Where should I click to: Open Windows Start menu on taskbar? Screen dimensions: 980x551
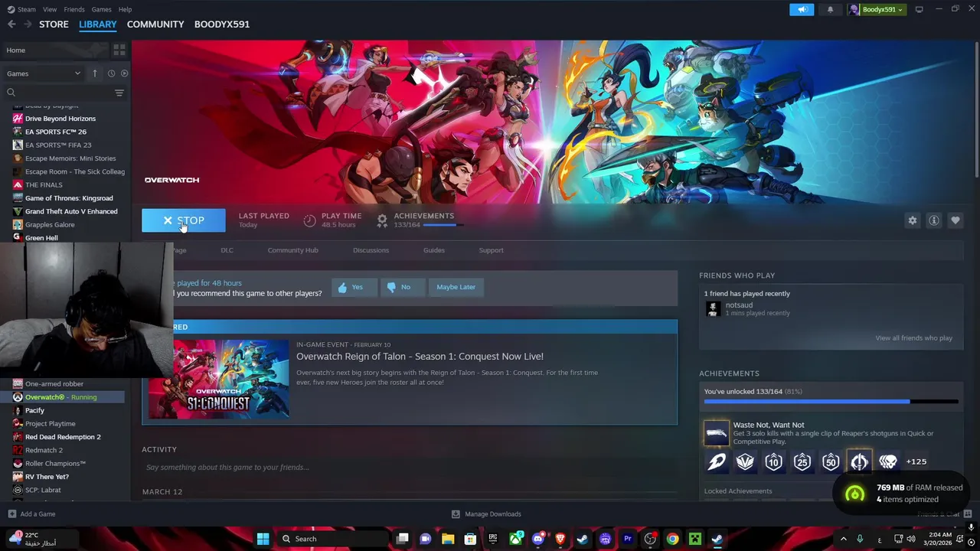[x=263, y=539]
